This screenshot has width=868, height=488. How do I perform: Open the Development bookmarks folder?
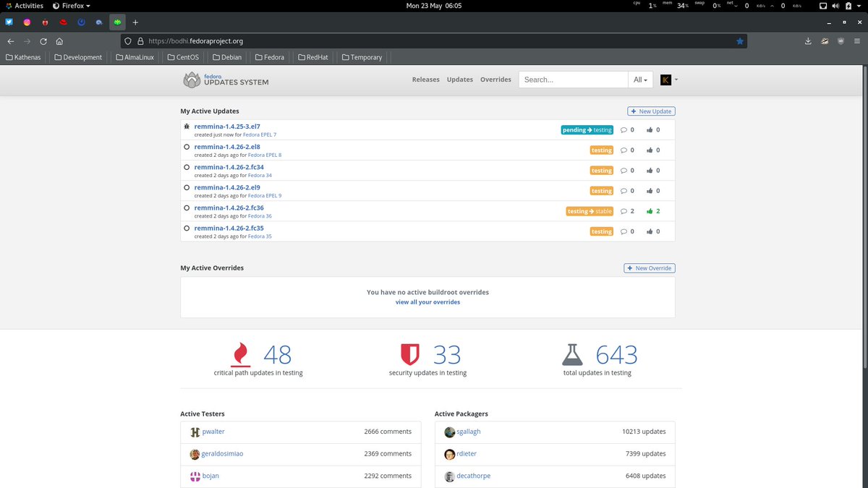pos(78,57)
